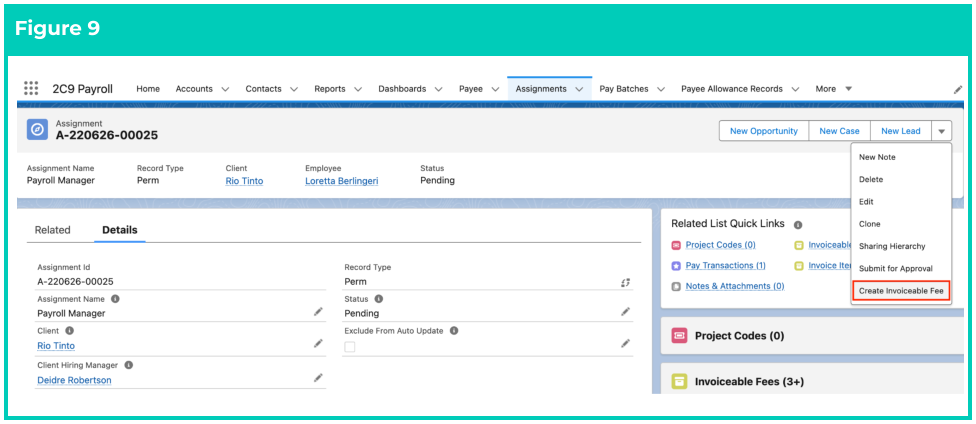
Task: Open Invoiceable Fees (3+) related list header
Action: [749, 381]
